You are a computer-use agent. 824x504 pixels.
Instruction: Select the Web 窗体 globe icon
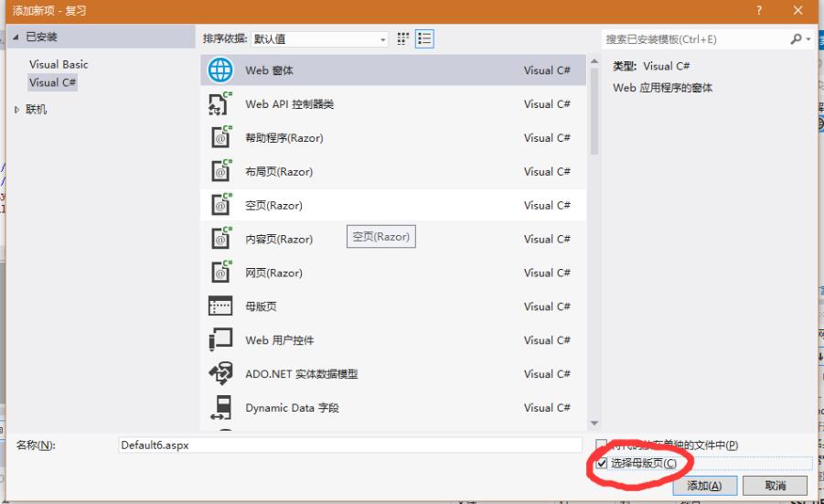click(220, 70)
